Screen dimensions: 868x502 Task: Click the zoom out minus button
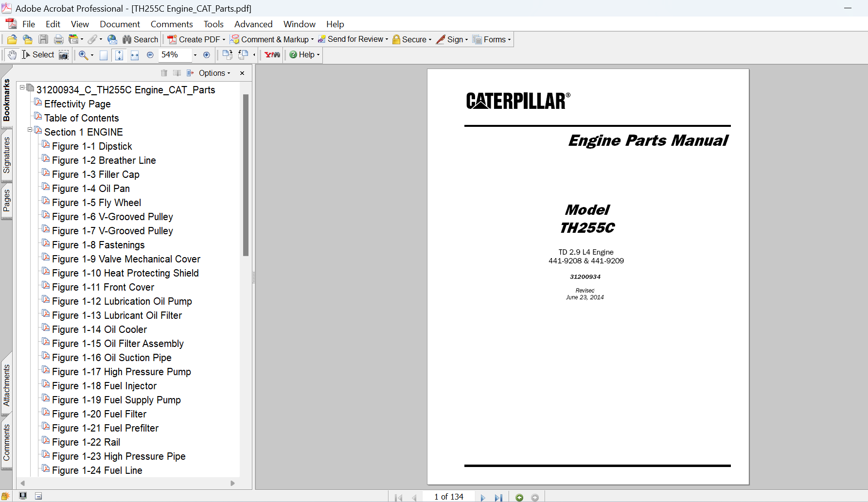(x=150, y=55)
